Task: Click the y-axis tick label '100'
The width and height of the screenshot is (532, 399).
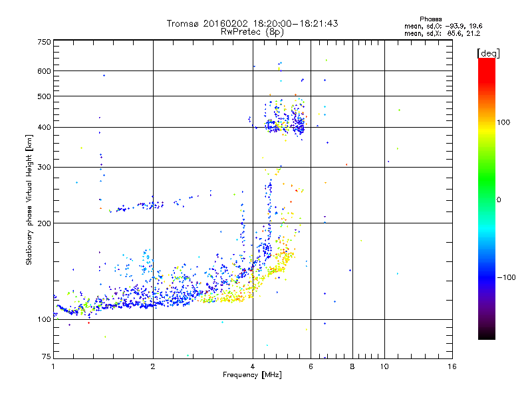Action: 44,320
